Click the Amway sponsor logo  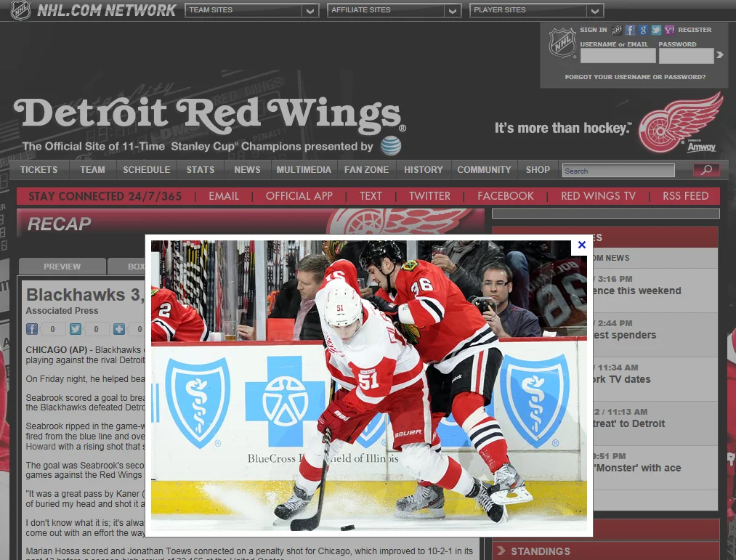tap(701, 147)
